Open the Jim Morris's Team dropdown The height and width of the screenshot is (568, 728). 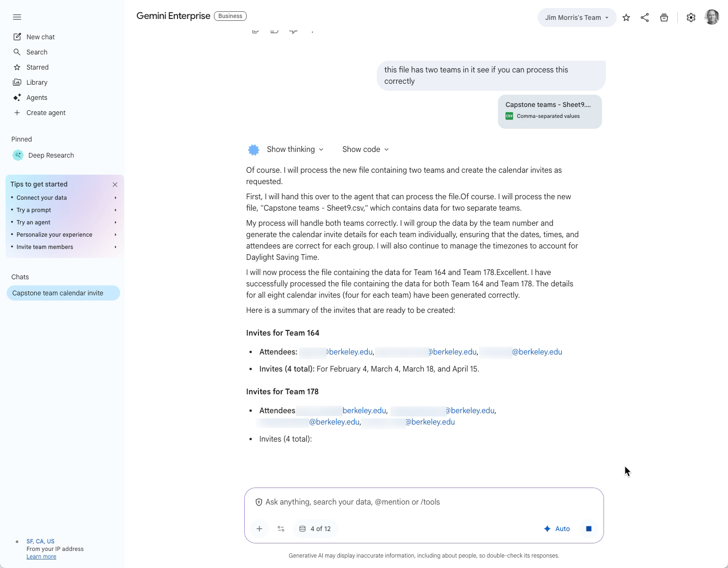point(577,18)
